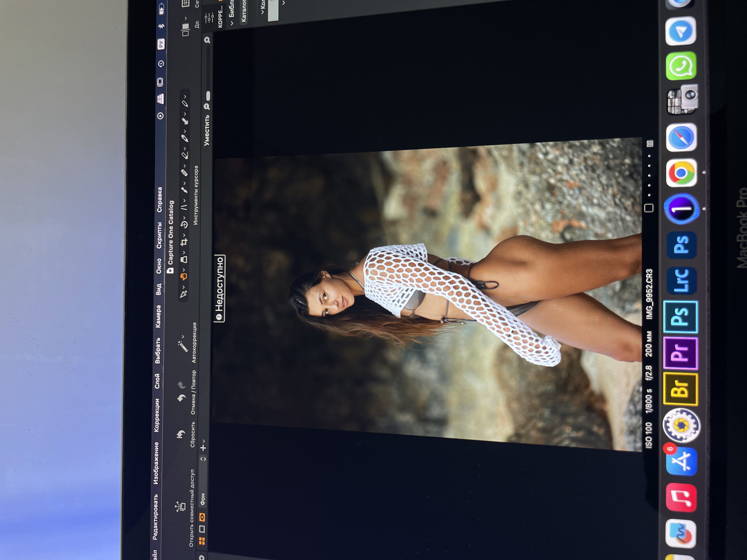Choose the Select pointer cursor tool
This screenshot has height=560, width=747.
point(183,294)
